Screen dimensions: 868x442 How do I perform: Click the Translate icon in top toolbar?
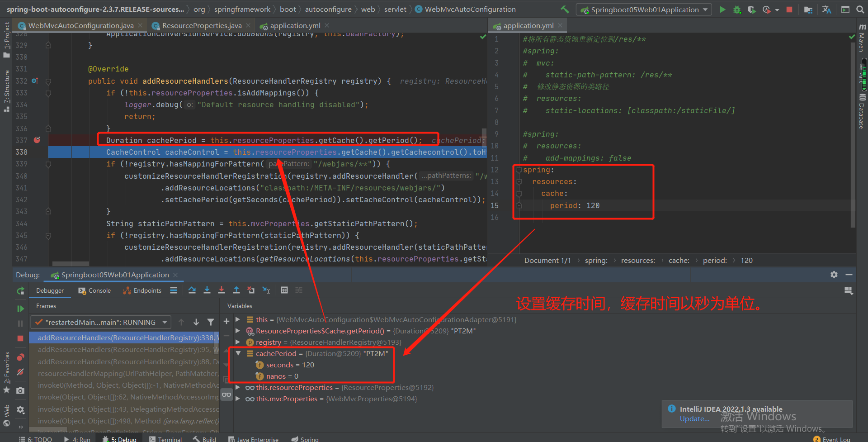826,10
